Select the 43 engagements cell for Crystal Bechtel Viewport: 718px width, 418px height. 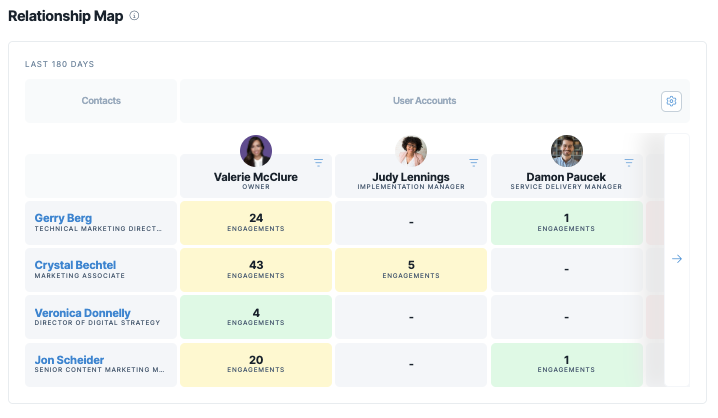[x=256, y=270]
